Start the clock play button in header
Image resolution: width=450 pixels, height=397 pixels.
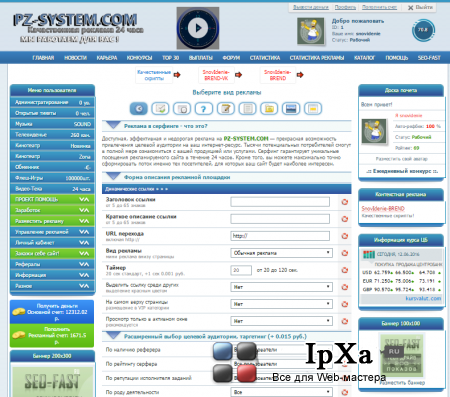[198, 28]
